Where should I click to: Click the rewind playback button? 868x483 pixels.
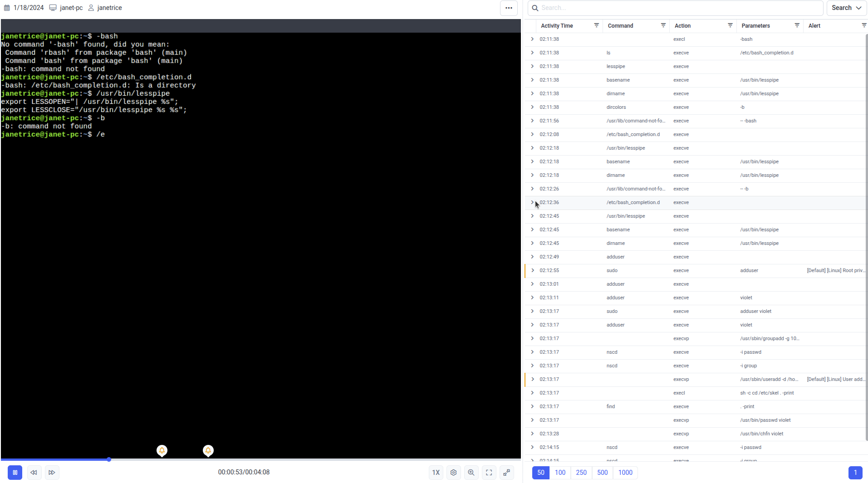34,473
